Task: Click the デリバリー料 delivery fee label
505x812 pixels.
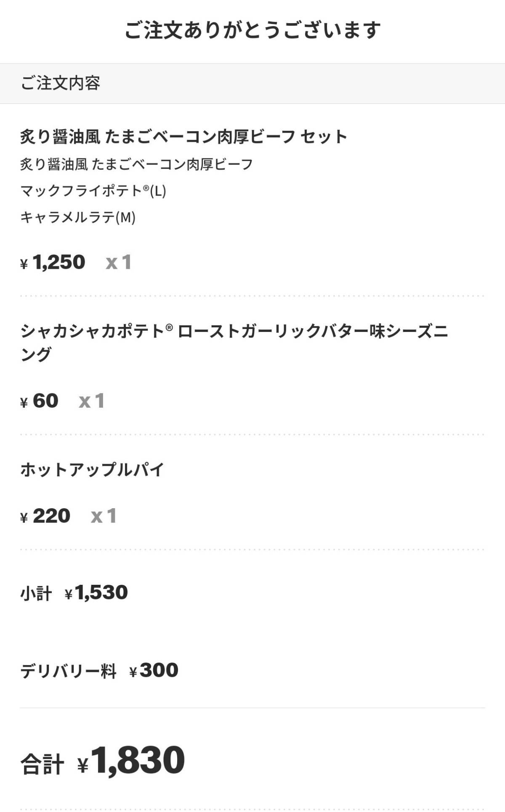Action: pyautogui.click(x=68, y=671)
